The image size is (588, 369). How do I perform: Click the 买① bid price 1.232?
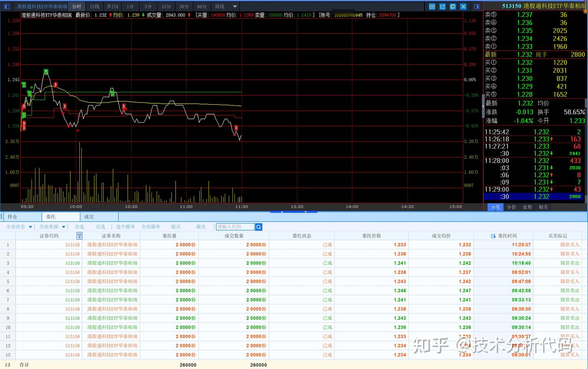(x=525, y=63)
